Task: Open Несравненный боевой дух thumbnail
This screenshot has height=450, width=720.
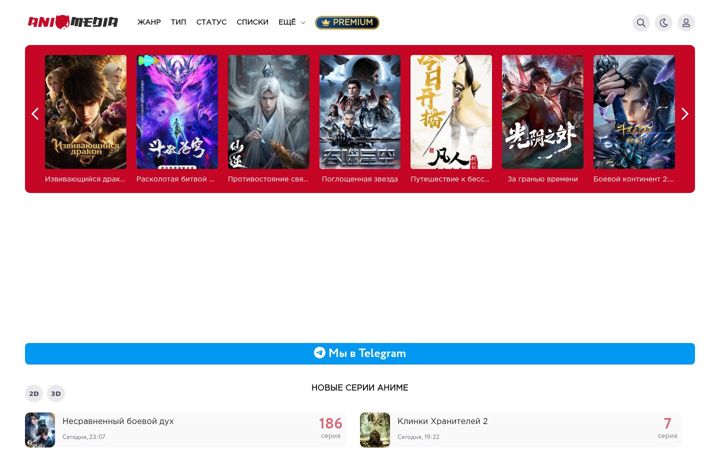Action: tap(40, 430)
